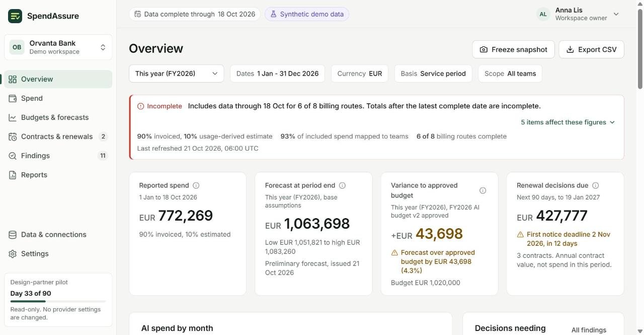The image size is (644, 335).
Task: Click warning icon beside First notice deadline
Action: [x=520, y=235]
